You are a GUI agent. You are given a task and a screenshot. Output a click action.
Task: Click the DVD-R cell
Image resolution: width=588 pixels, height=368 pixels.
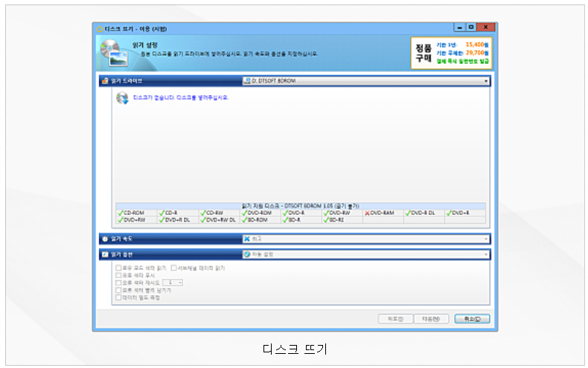tap(301, 213)
